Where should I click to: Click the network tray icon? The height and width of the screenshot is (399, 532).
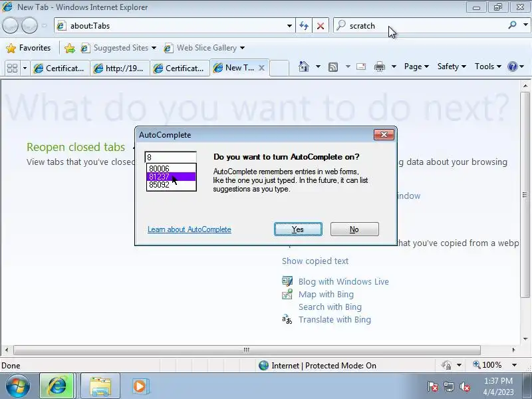(x=449, y=386)
